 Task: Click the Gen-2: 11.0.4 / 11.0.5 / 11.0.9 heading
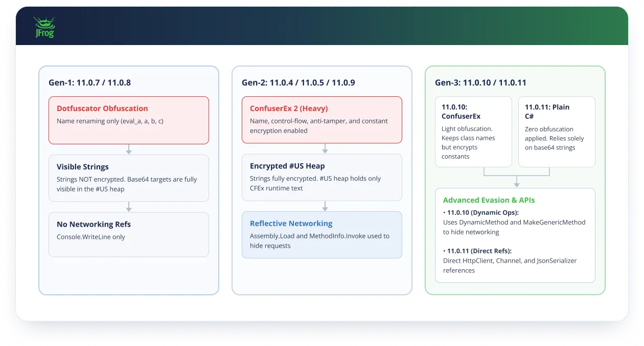click(298, 82)
